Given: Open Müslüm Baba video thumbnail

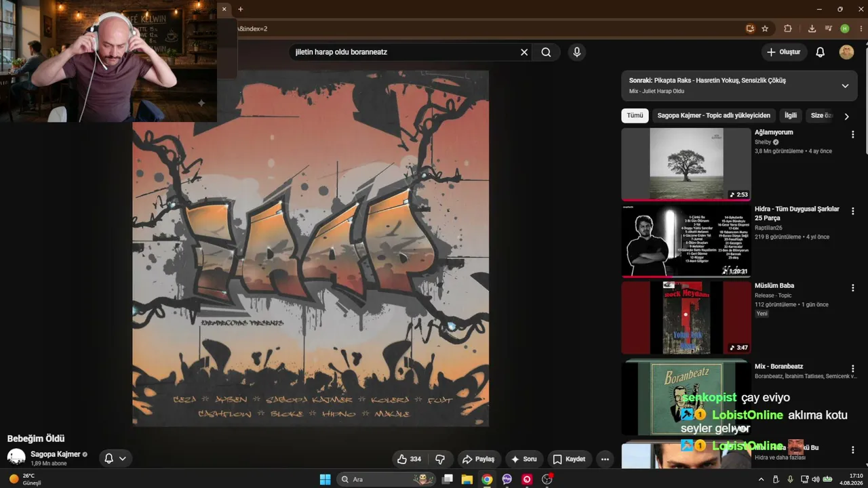Looking at the screenshot, I should 686,318.
